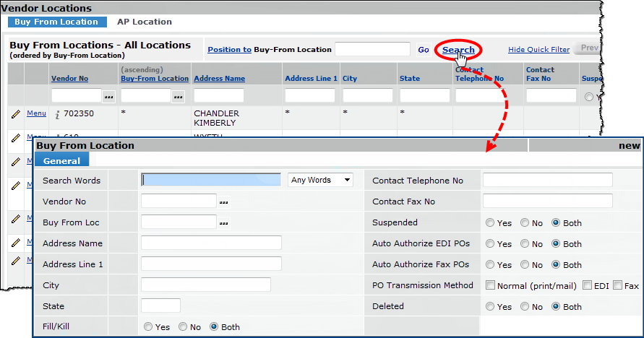The width and height of the screenshot is (644, 338).
Task: Check the EDI PO Transmission Method box
Action: (x=588, y=285)
